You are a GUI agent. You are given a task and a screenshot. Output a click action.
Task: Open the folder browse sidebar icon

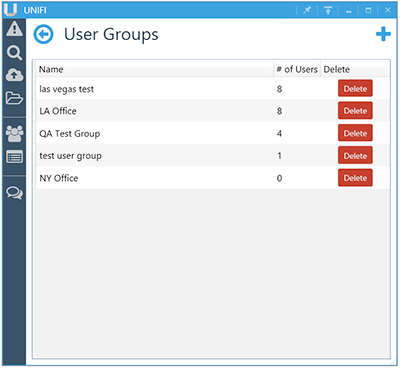click(14, 98)
